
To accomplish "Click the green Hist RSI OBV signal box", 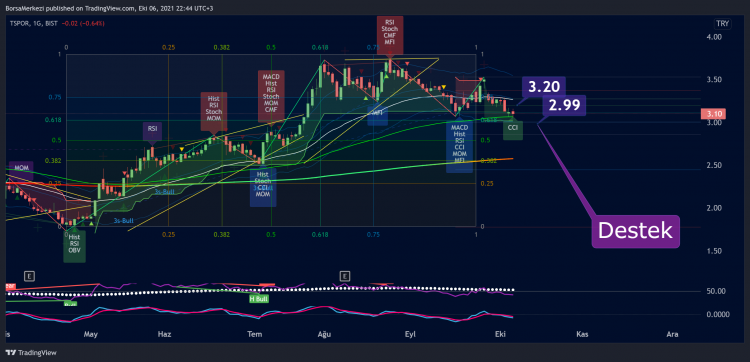I will [x=75, y=246].
